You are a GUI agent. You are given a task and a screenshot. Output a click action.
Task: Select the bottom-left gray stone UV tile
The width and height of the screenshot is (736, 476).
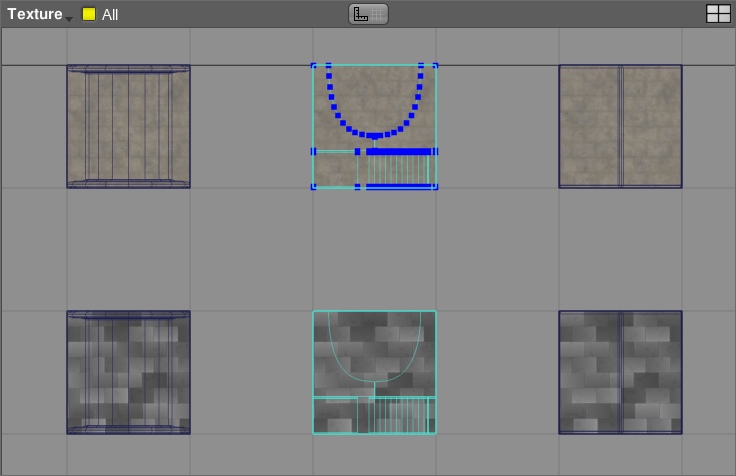click(128, 372)
